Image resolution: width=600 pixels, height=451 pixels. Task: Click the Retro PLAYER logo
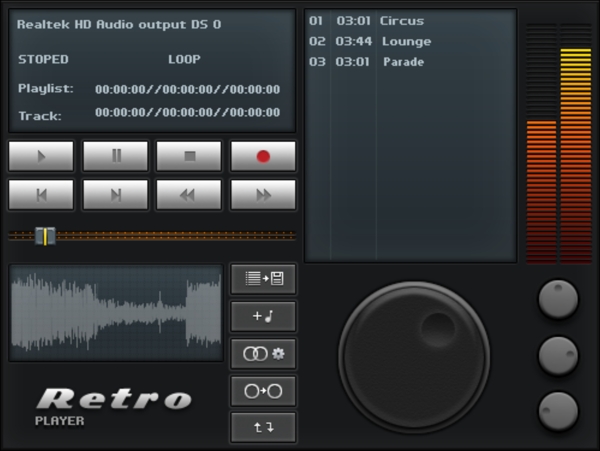(114, 407)
